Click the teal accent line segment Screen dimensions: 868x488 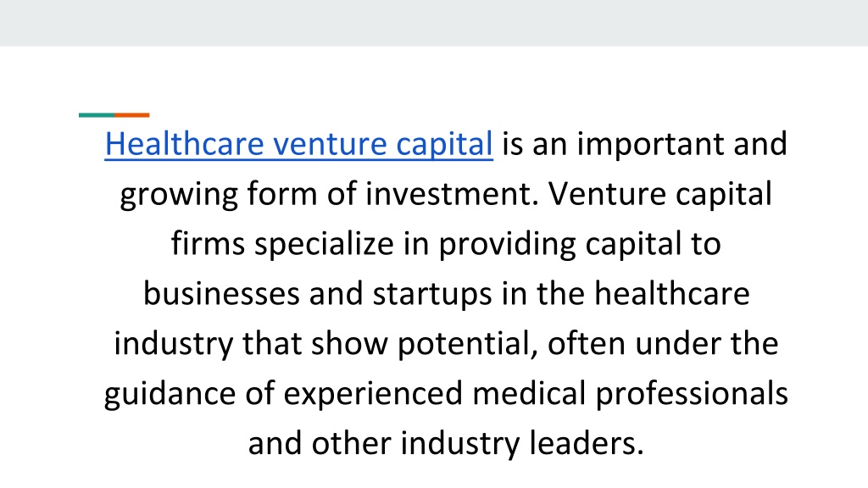point(97,115)
